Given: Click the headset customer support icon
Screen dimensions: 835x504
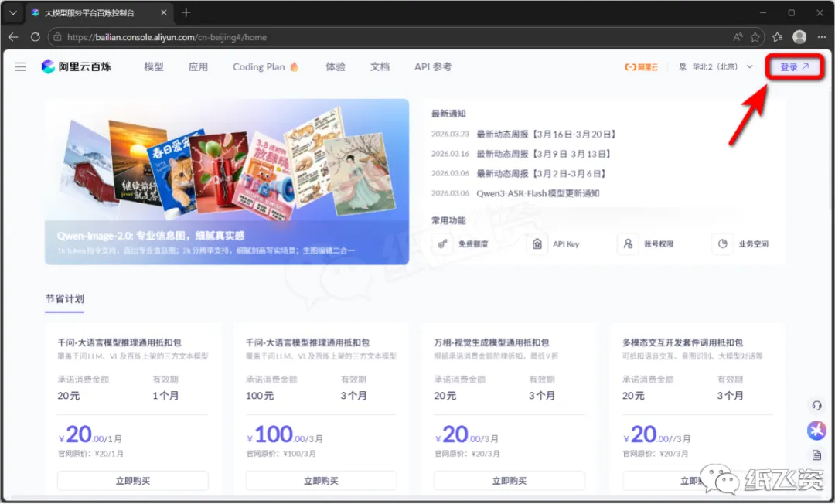Looking at the screenshot, I should coord(816,406).
